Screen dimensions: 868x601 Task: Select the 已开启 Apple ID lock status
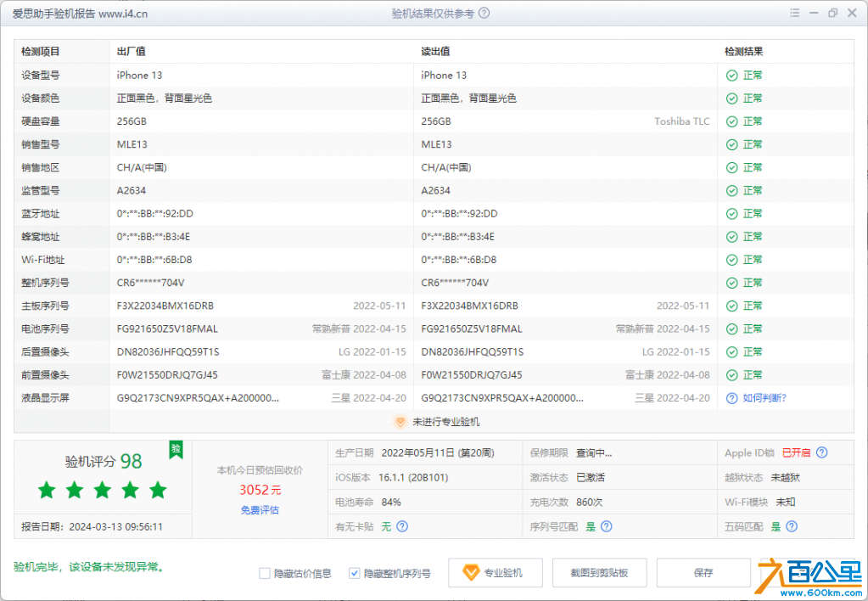tap(796, 453)
